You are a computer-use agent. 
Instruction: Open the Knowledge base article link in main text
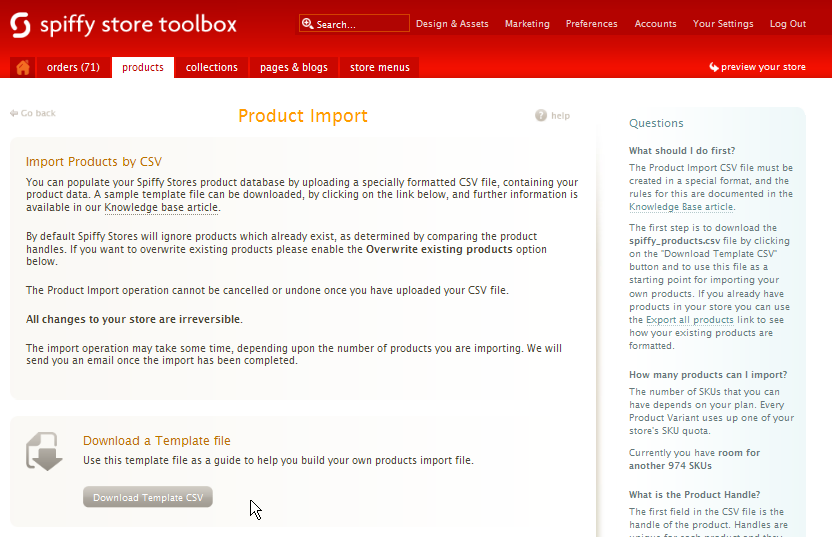(x=161, y=207)
